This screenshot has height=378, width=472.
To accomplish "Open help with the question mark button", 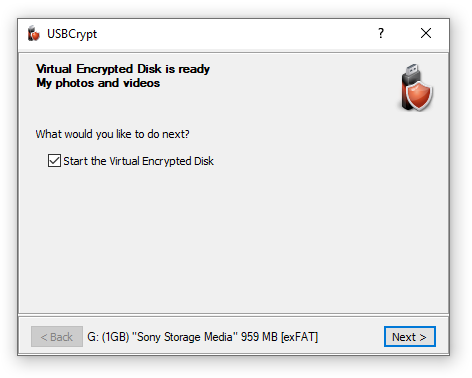I will point(381,33).
